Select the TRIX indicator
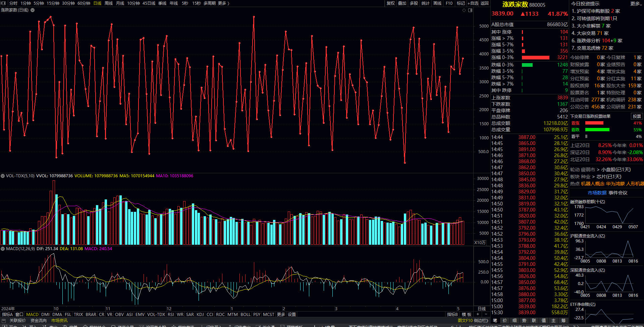Image resolution: width=644 pixels, height=327 pixels. tap(78, 315)
